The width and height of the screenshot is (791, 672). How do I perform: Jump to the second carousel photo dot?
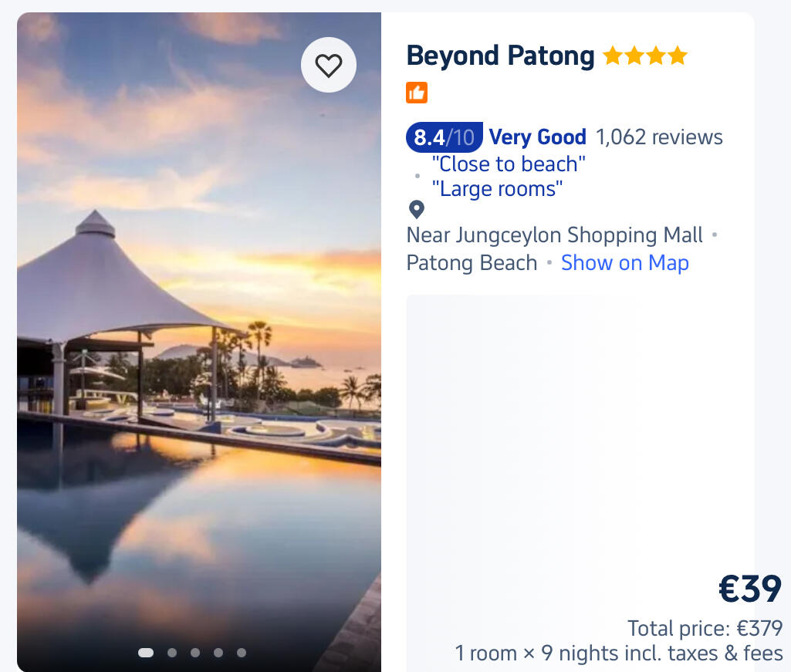click(x=172, y=653)
